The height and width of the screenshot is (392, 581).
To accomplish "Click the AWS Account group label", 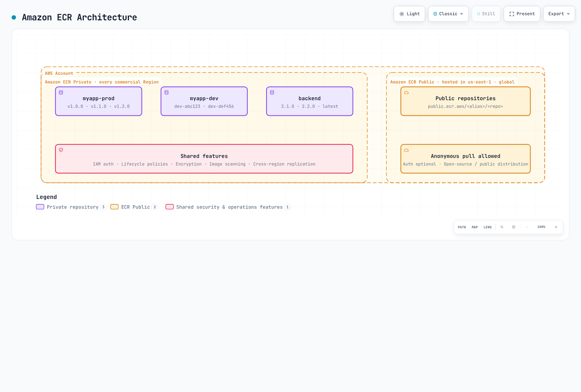I will coord(59,73).
